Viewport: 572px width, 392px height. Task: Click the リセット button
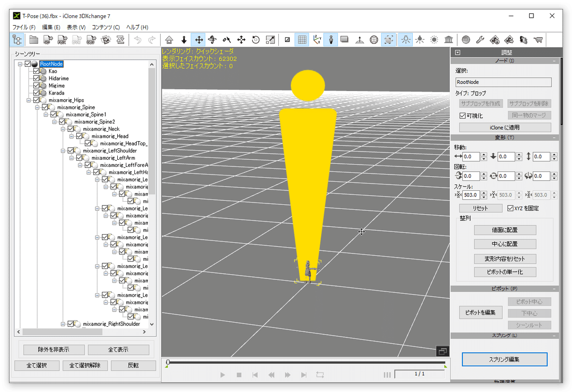pyautogui.click(x=480, y=208)
